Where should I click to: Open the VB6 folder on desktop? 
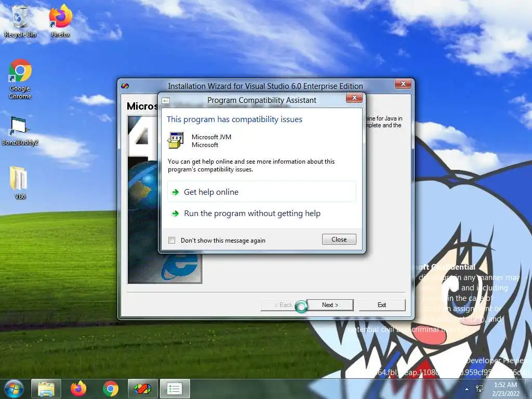(x=20, y=182)
